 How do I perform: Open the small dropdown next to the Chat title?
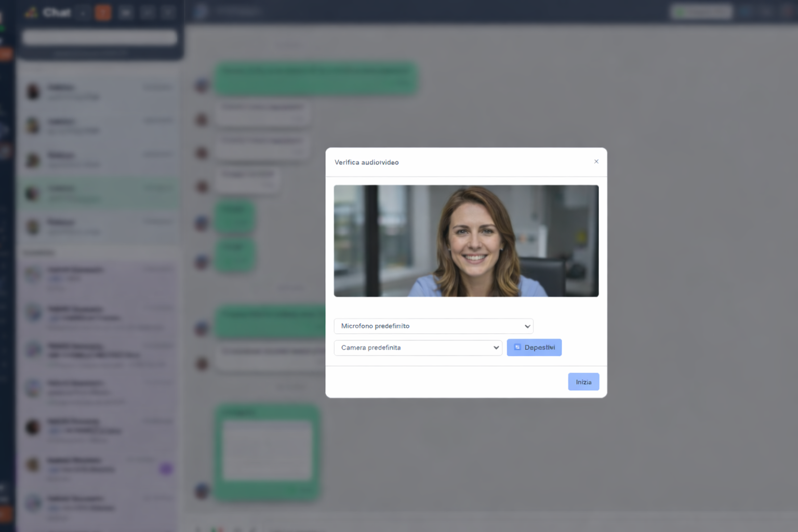tap(82, 12)
